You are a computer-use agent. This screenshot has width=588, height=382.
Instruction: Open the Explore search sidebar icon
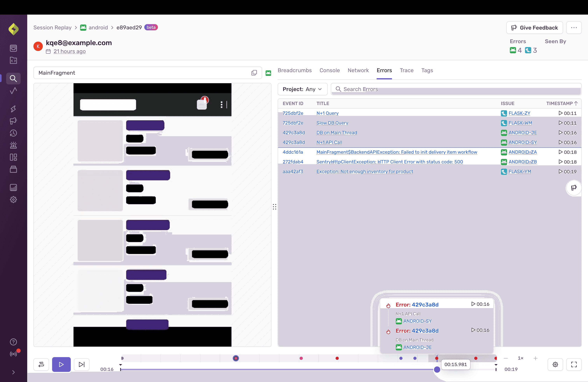(x=13, y=79)
